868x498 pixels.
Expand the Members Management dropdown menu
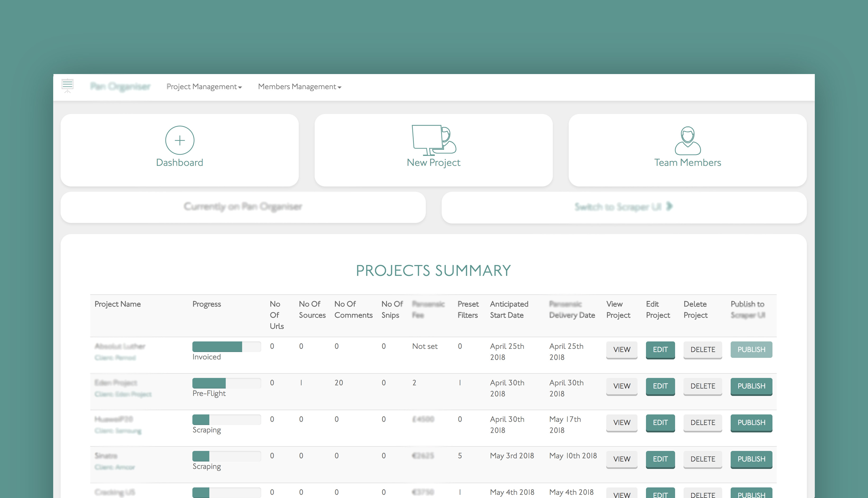[x=300, y=86]
